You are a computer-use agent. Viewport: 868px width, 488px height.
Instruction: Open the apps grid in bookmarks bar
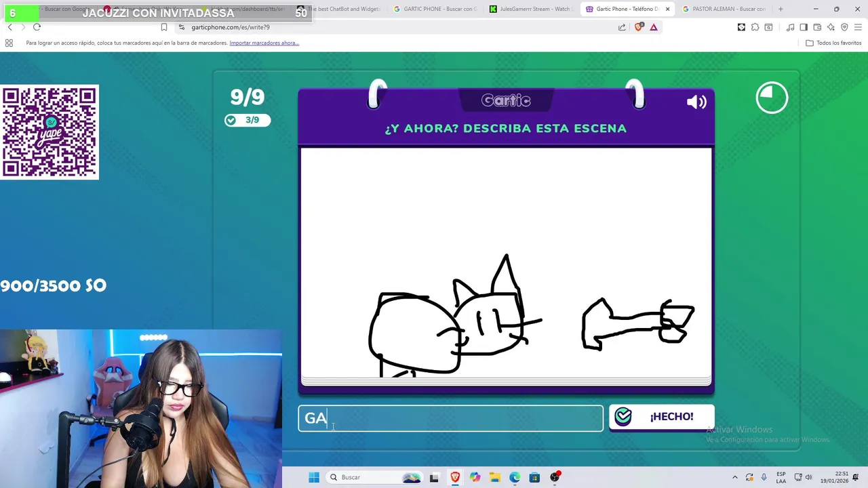[9, 43]
